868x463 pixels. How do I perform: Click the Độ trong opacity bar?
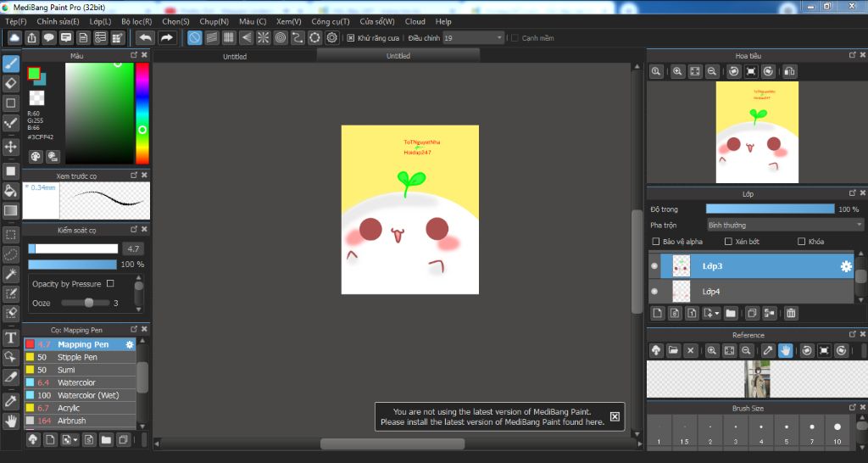pyautogui.click(x=770, y=209)
